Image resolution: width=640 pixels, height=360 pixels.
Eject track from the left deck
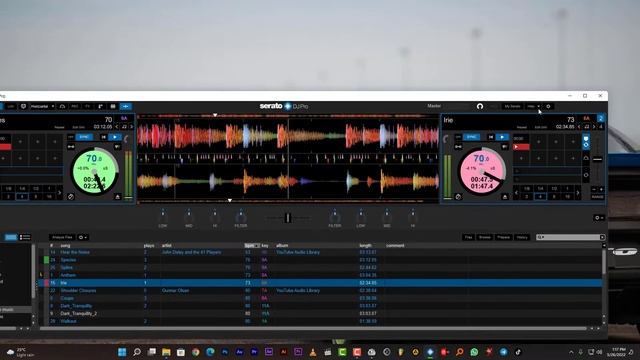pos(118,197)
